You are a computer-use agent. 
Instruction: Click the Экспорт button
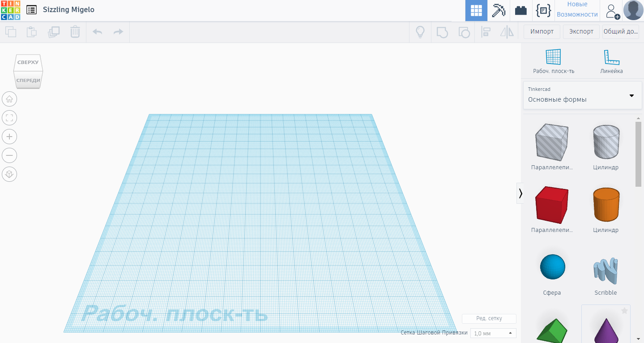pyautogui.click(x=580, y=31)
